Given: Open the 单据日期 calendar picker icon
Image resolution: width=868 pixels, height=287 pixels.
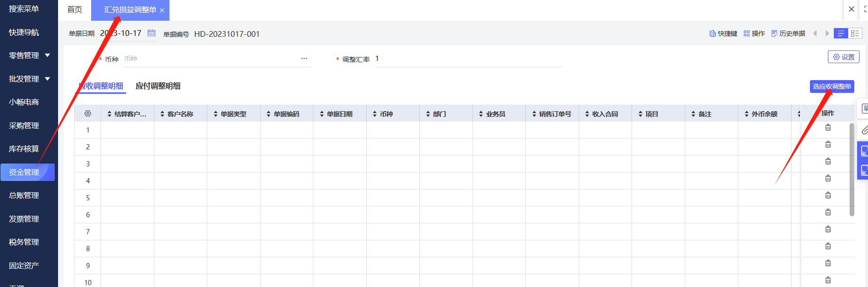Looking at the screenshot, I should pyautogui.click(x=152, y=33).
